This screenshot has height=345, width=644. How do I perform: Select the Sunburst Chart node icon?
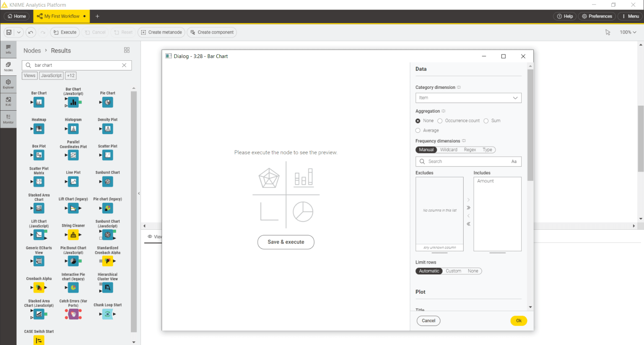(x=108, y=182)
